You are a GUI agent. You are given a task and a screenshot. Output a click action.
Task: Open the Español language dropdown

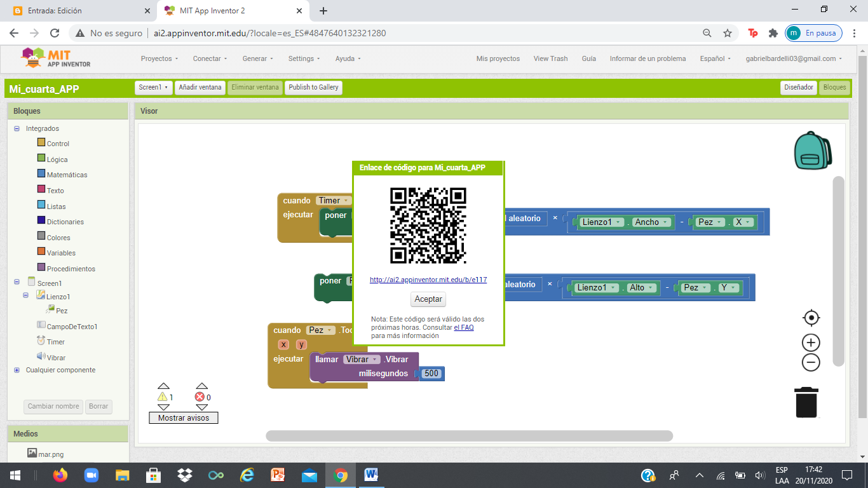coord(715,58)
